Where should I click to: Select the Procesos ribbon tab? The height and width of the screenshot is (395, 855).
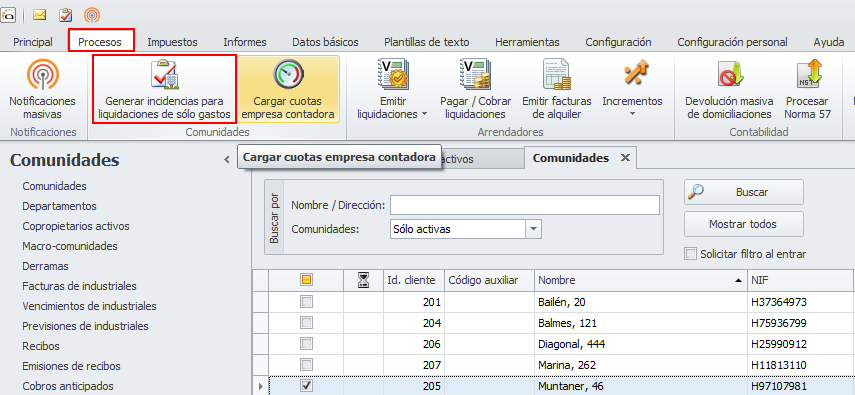(100, 42)
